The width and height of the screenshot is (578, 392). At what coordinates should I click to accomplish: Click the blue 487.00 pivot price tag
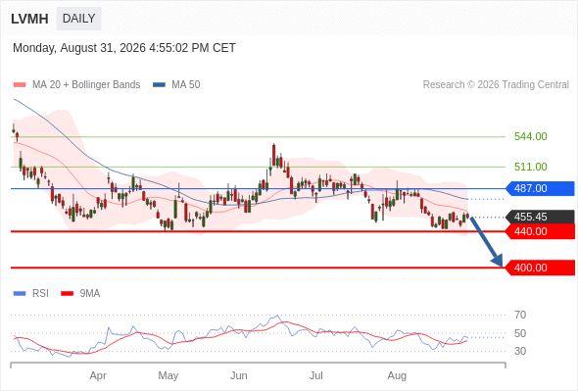click(540, 188)
